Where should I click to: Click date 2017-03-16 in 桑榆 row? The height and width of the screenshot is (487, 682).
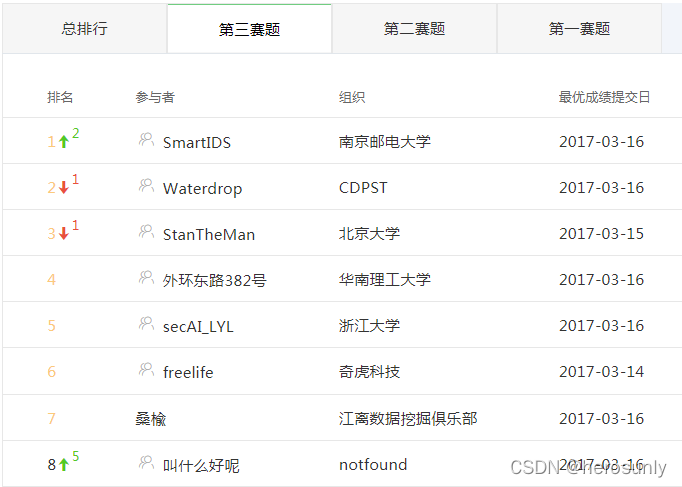pyautogui.click(x=601, y=419)
